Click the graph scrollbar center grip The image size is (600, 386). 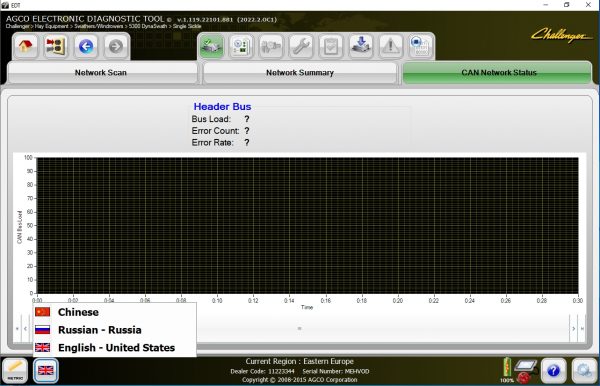coord(299,328)
